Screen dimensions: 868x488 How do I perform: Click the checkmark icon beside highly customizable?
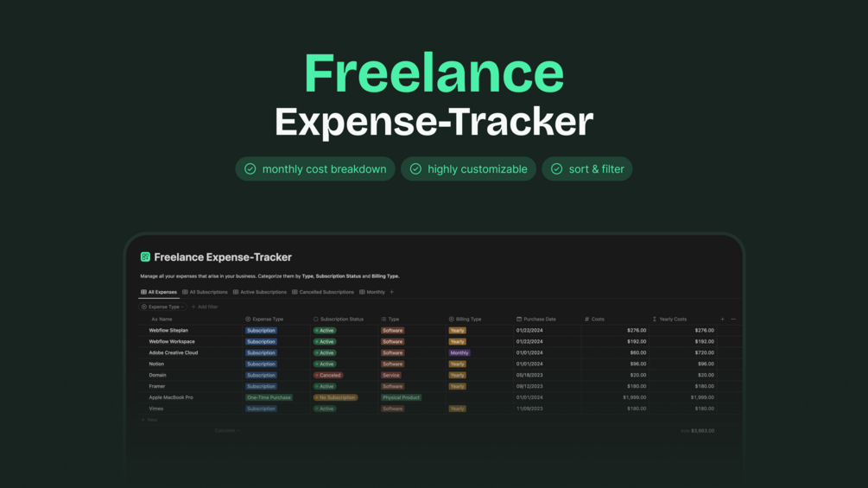click(x=415, y=168)
